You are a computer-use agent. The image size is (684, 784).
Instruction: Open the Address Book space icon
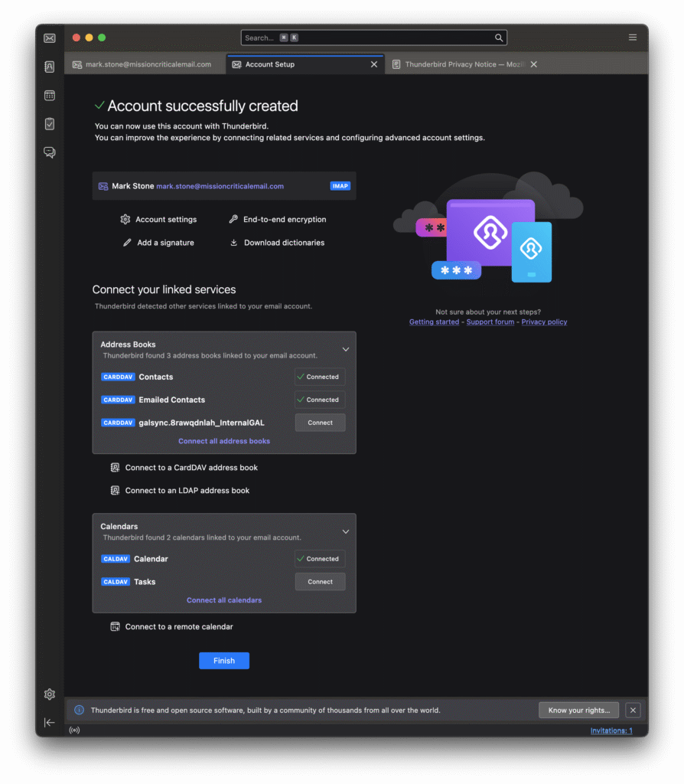[x=50, y=67]
